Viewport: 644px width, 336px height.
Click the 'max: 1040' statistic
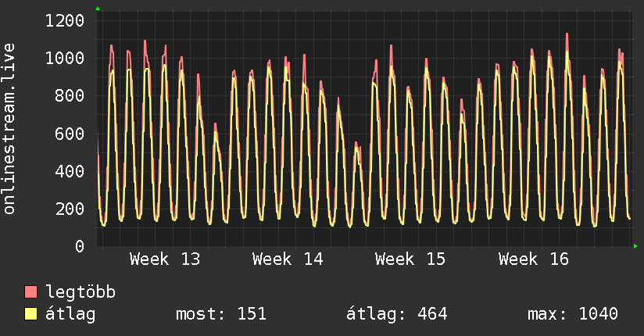tap(573, 314)
